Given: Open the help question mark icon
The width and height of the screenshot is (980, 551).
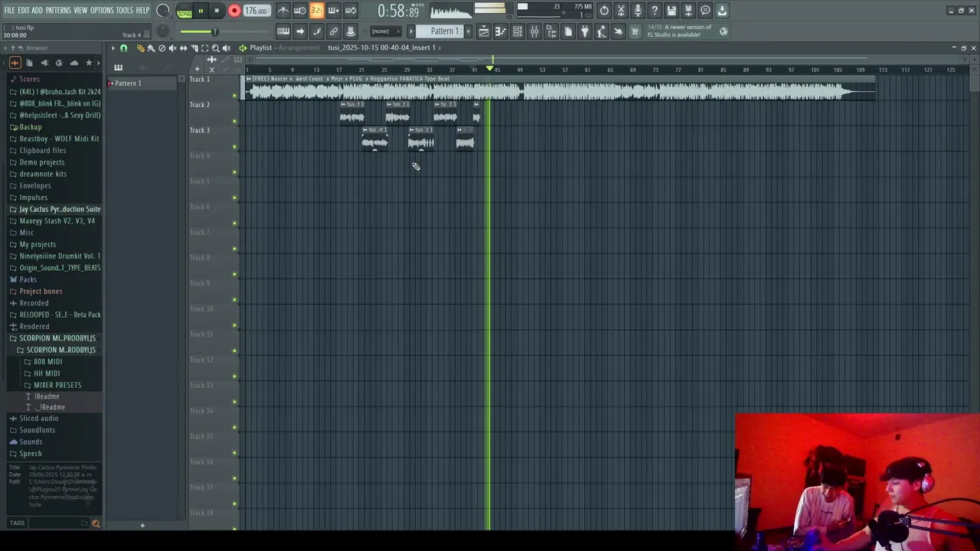Looking at the screenshot, I should click(655, 11).
